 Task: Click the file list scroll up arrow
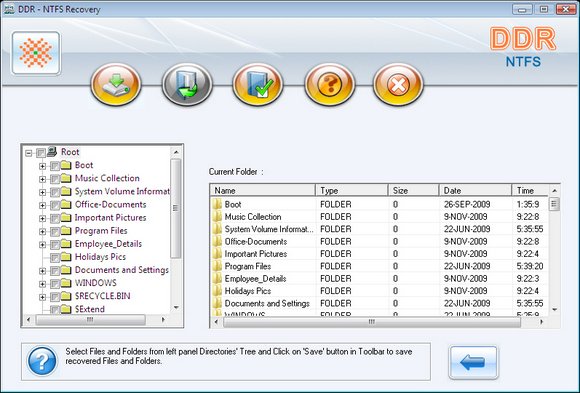(x=554, y=191)
